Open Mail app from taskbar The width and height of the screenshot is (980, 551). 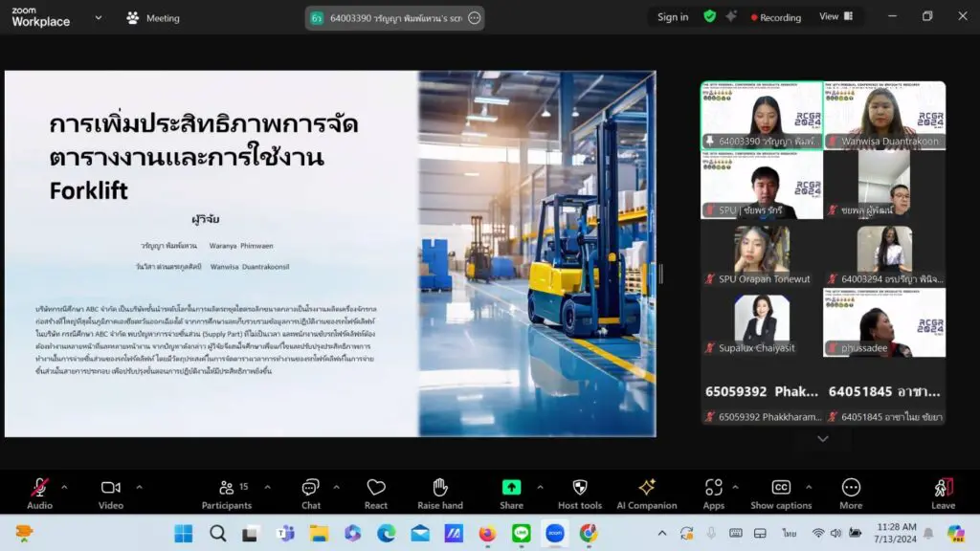(x=420, y=534)
